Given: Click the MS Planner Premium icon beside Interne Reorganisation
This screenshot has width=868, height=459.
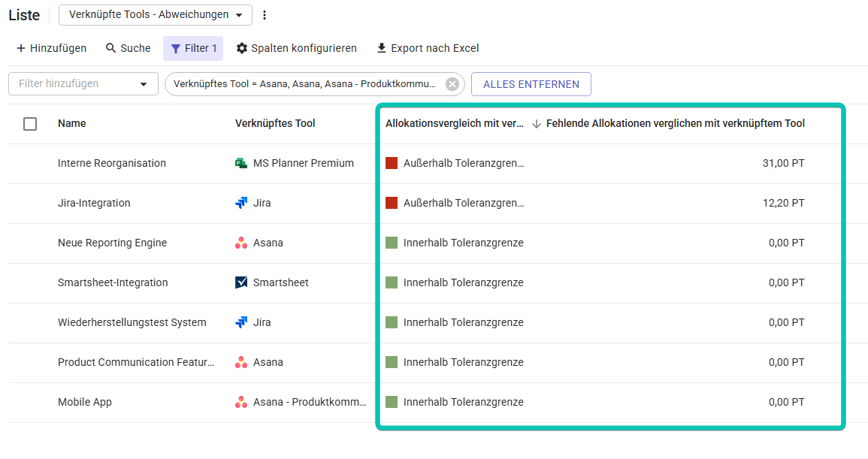Looking at the screenshot, I should pyautogui.click(x=242, y=163).
